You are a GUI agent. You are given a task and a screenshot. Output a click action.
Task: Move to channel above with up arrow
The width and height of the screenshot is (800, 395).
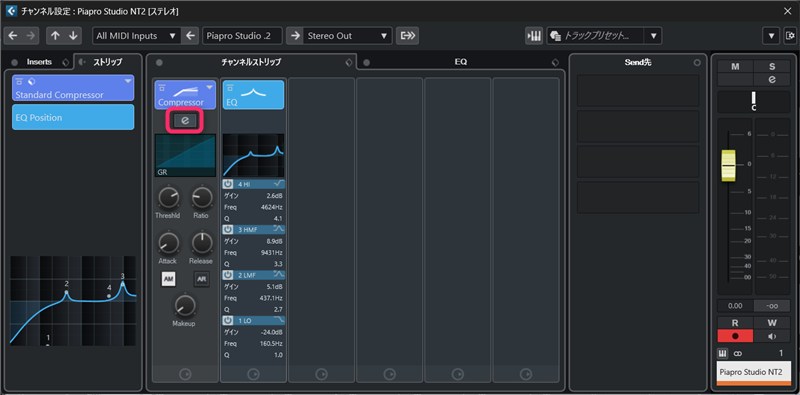coord(55,36)
